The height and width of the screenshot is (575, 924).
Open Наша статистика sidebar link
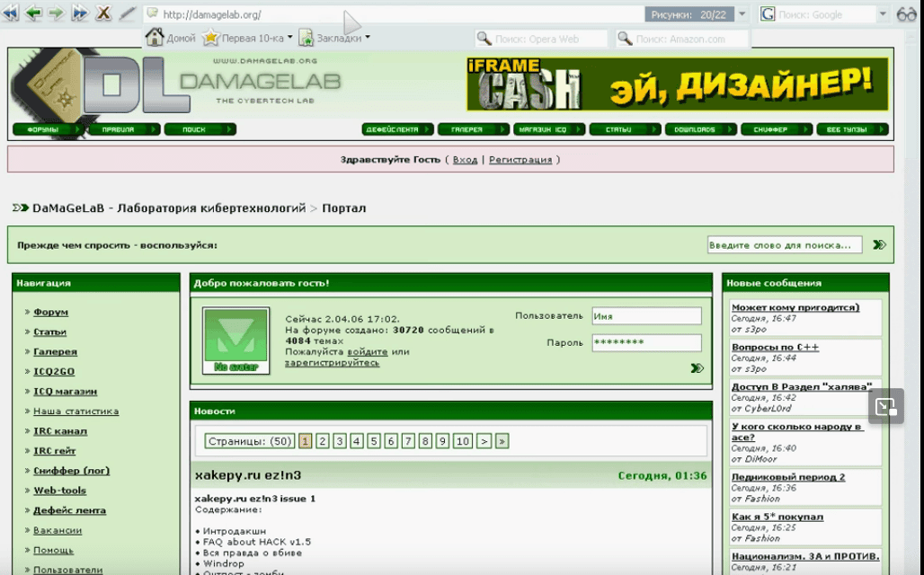pos(76,411)
